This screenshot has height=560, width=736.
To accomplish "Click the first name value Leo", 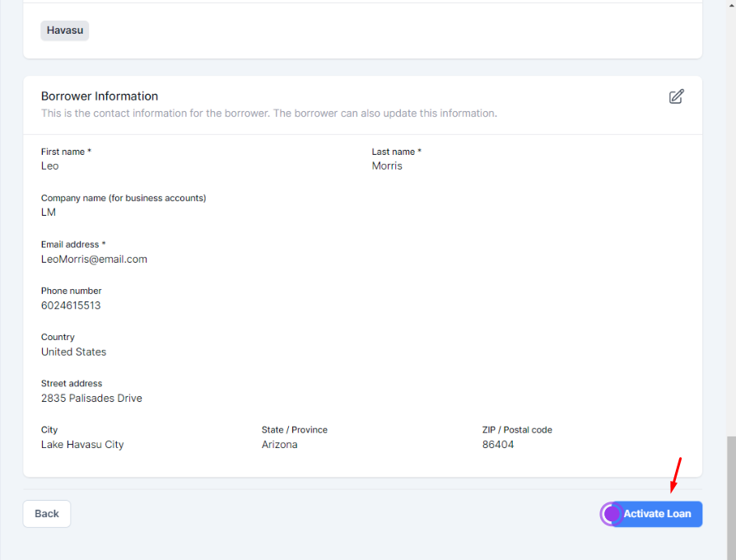I will click(x=50, y=166).
